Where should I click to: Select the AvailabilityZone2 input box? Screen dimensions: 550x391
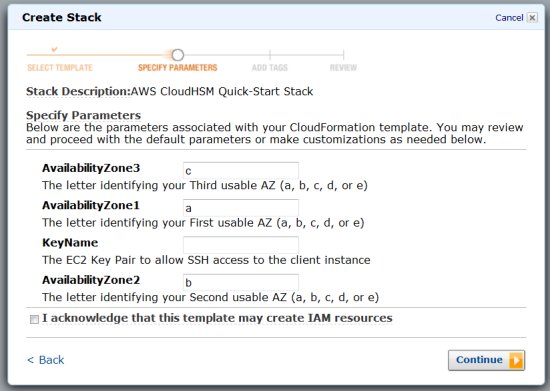[x=241, y=282]
